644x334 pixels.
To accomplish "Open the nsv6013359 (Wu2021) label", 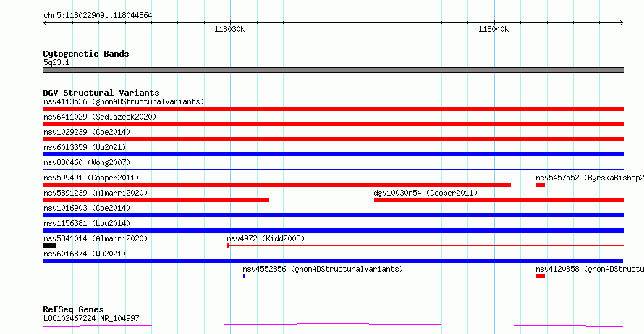I will [85, 147].
